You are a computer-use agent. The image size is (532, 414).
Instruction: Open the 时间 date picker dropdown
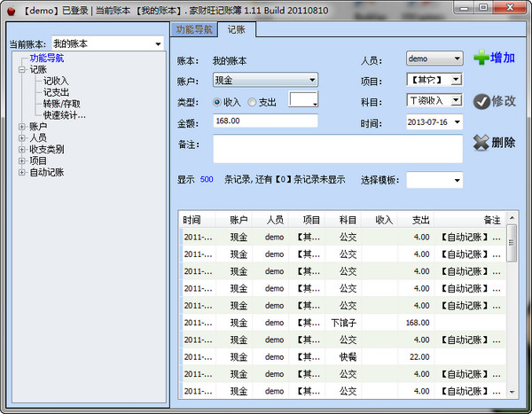pyautogui.click(x=458, y=121)
